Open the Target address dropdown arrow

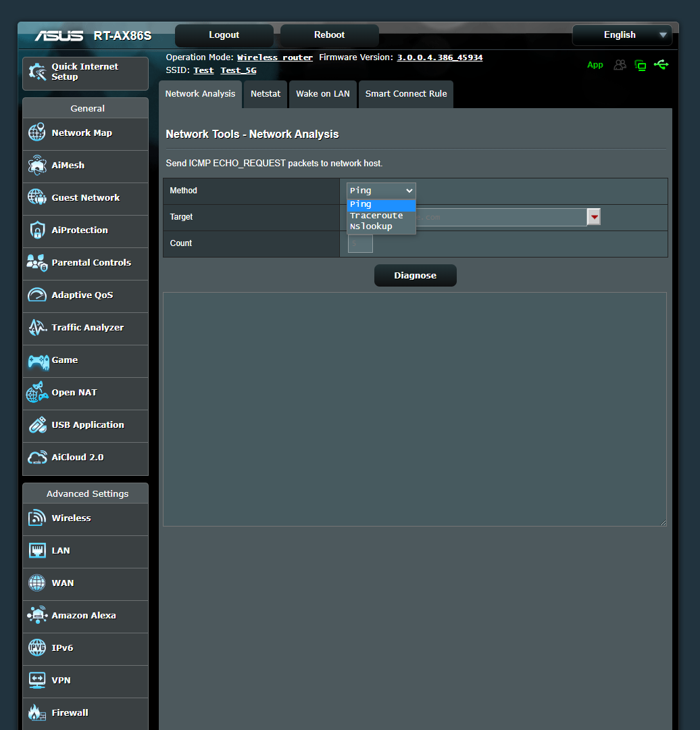(593, 217)
